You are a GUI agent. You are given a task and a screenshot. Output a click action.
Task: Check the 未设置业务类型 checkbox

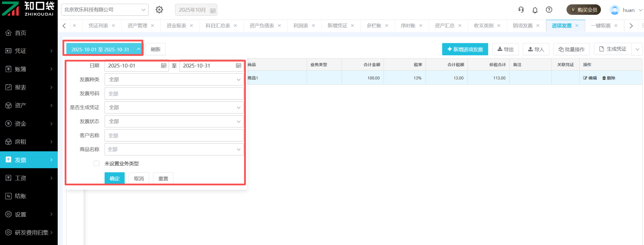[97, 164]
